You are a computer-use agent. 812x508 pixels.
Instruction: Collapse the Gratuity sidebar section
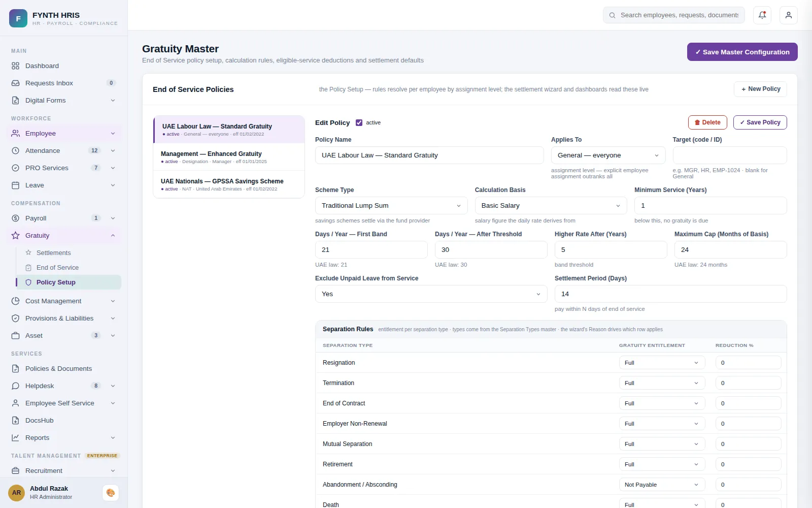pyautogui.click(x=64, y=236)
